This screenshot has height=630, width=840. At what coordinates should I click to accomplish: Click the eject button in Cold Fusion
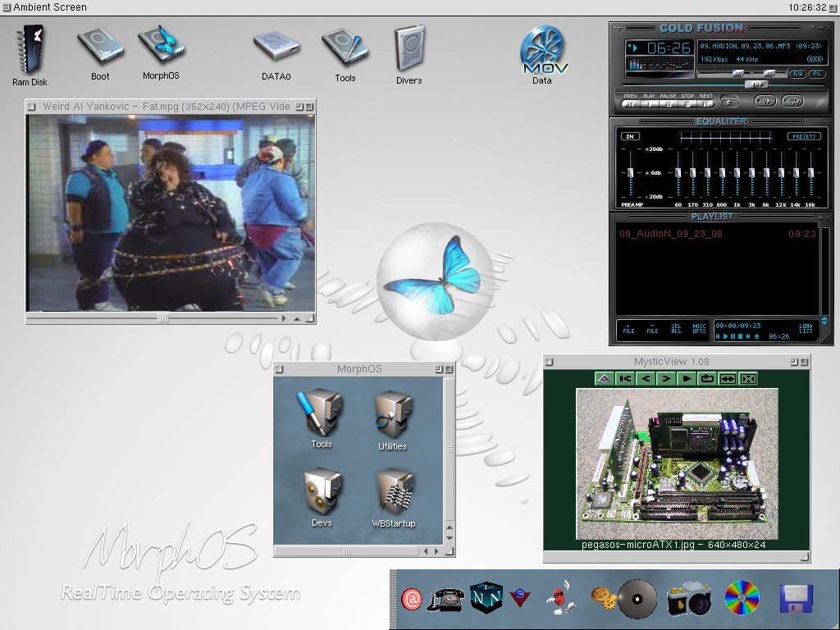[728, 101]
